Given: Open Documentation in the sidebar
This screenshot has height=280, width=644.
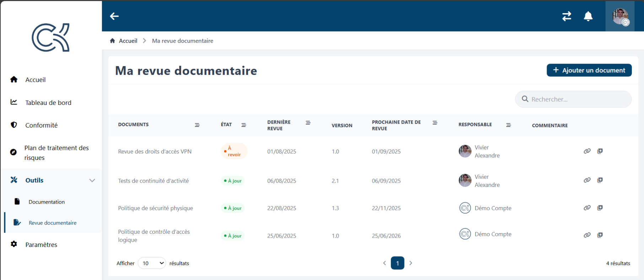Looking at the screenshot, I should tap(47, 202).
